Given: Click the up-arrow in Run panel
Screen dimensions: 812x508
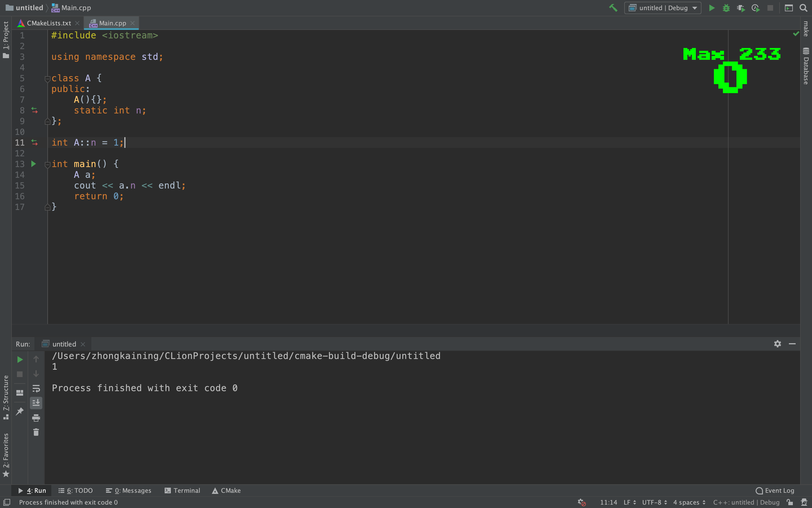Looking at the screenshot, I should tap(36, 359).
